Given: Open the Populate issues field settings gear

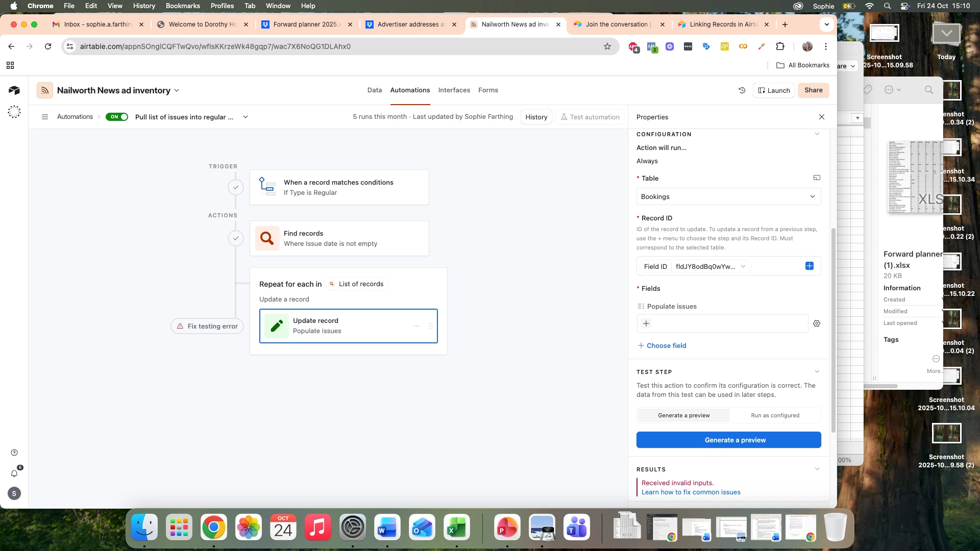Looking at the screenshot, I should pos(817,323).
